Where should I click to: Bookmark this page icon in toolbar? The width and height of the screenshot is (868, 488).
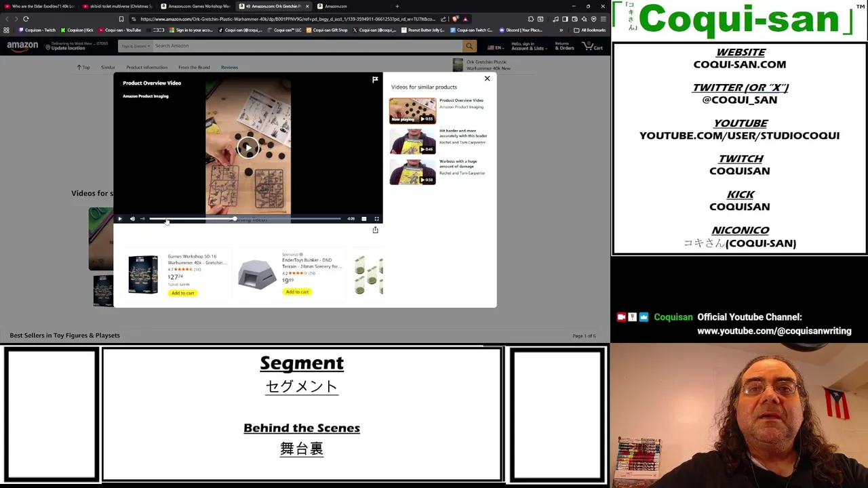121,19
